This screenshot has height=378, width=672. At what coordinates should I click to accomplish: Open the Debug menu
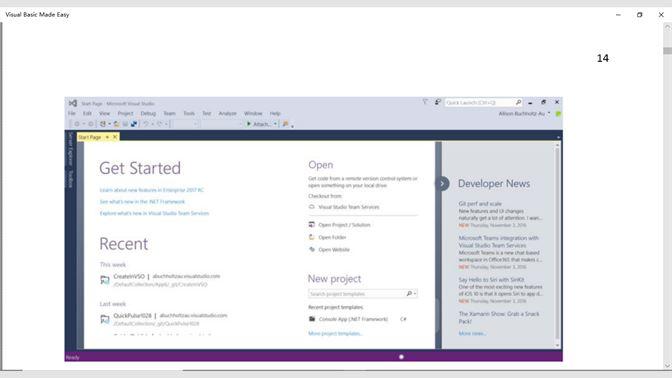(x=148, y=113)
